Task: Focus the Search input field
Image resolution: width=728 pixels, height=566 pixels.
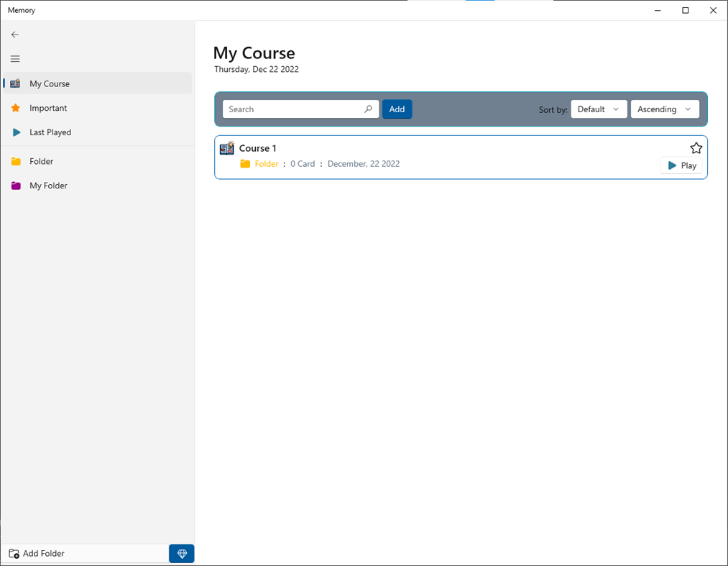Action: [300, 109]
